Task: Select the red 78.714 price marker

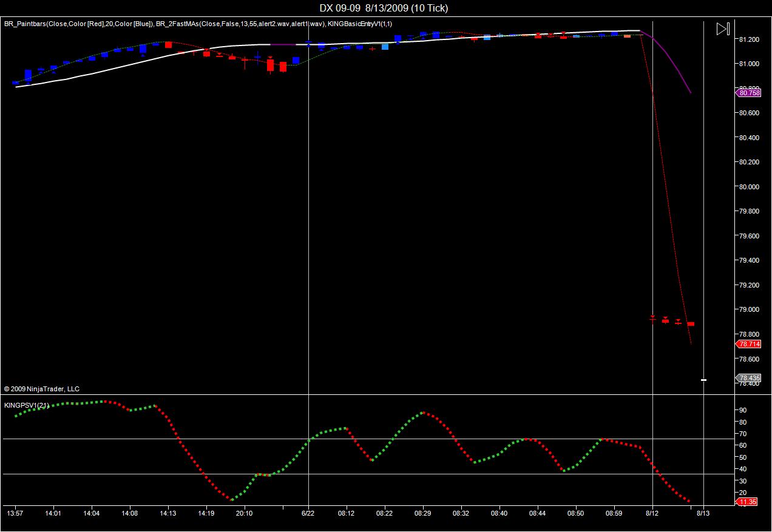Action: click(x=749, y=344)
